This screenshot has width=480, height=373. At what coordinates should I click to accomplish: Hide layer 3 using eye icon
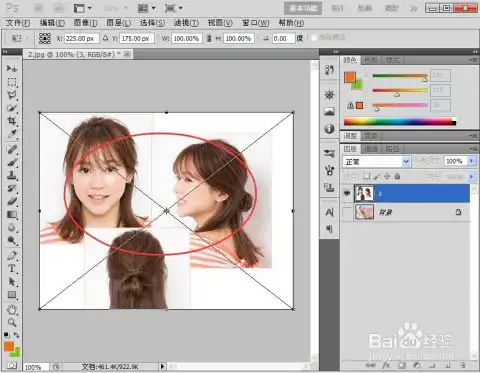347,193
